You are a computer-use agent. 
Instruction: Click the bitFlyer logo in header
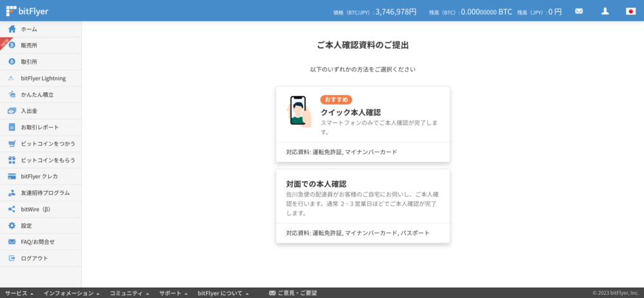pos(27,11)
